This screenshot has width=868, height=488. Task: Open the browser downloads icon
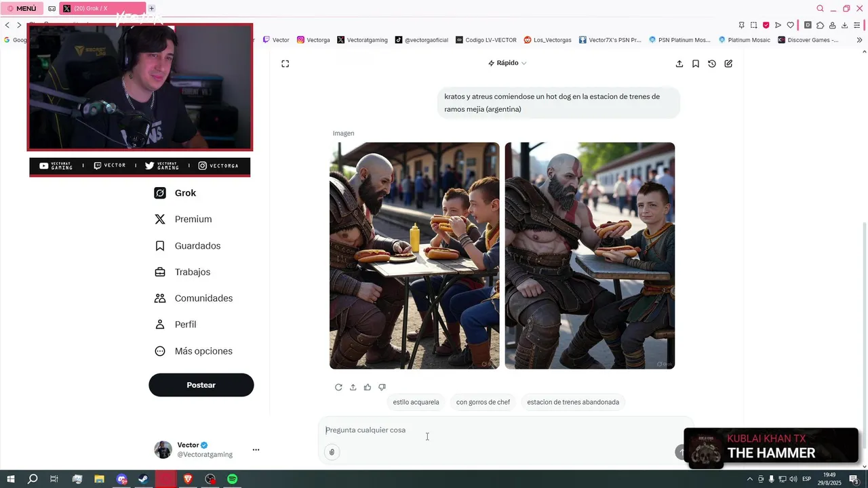pos(844,25)
